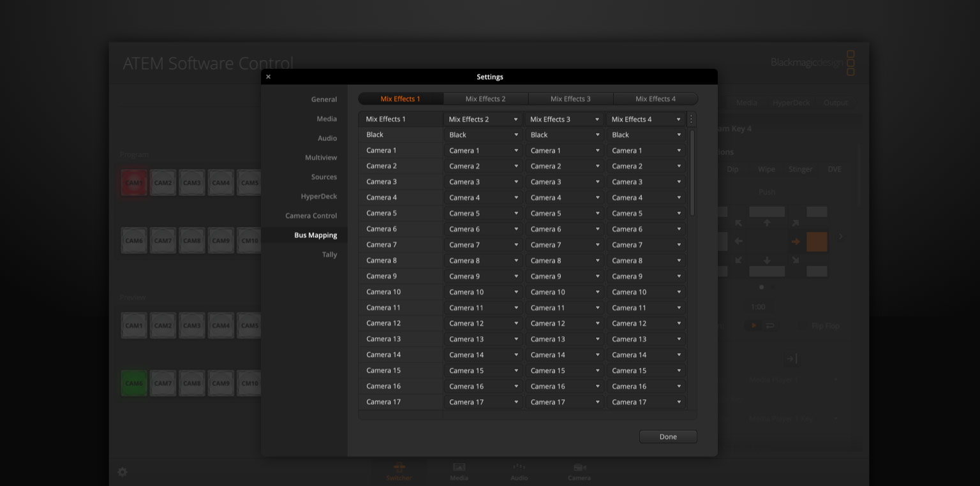Click the bus mapping list vertical scrollbar
Screen dimensions: 980x486
coord(693,173)
